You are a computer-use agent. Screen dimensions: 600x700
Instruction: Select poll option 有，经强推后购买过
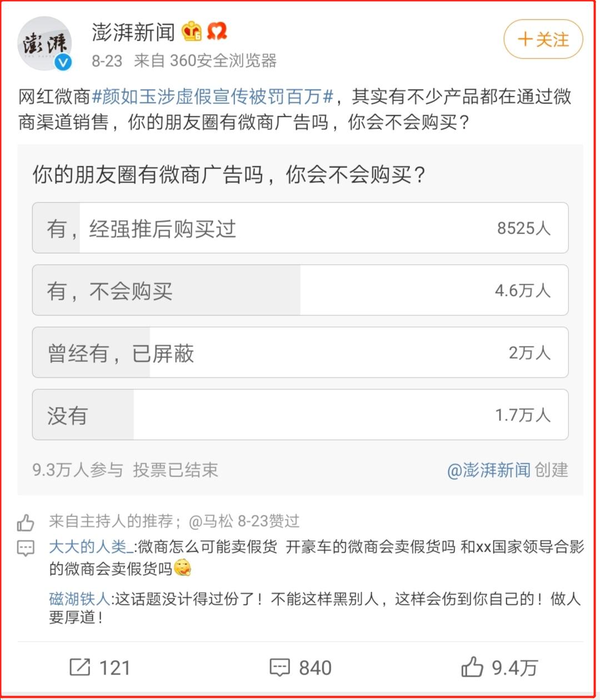(x=300, y=229)
